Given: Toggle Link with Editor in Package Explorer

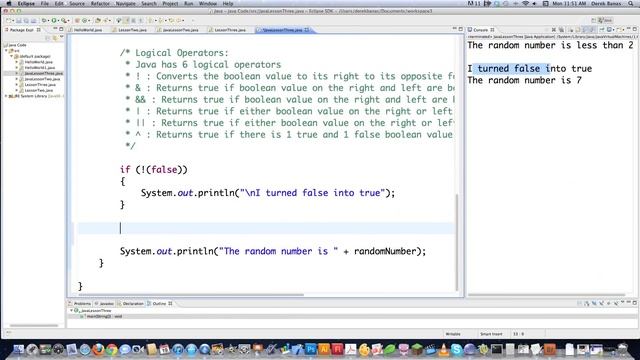Looking at the screenshot, I should point(55,38).
